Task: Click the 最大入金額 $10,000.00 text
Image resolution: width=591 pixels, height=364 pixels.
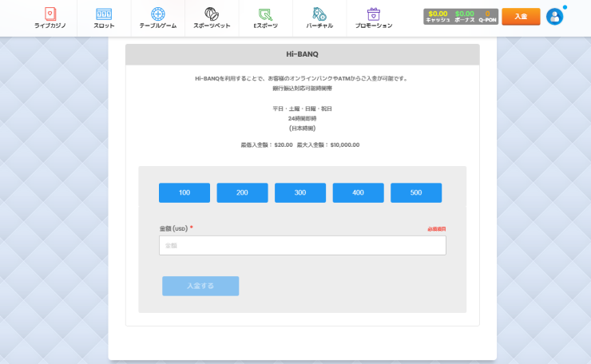Action: 328,144
